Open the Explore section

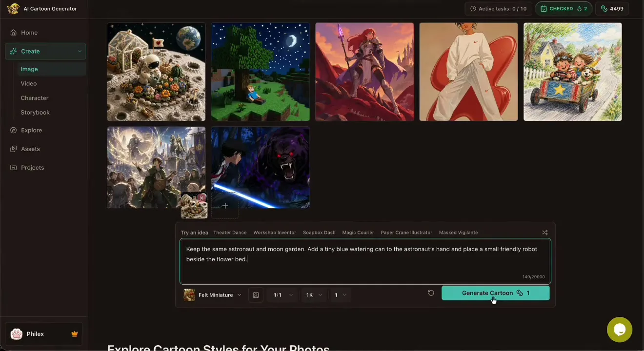point(31,130)
